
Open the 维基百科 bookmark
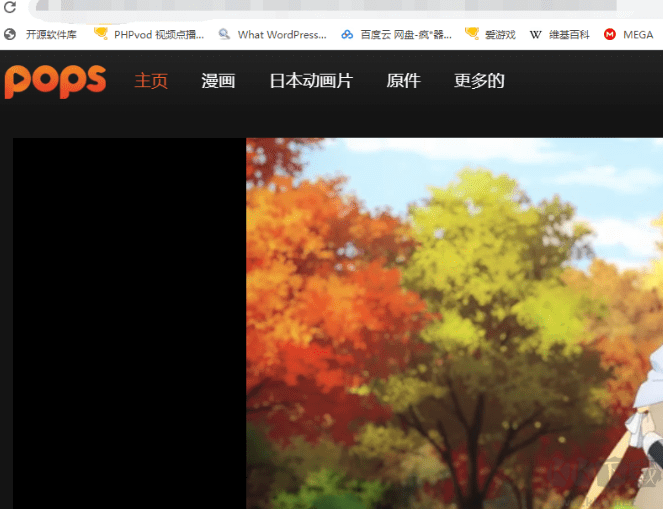click(569, 35)
